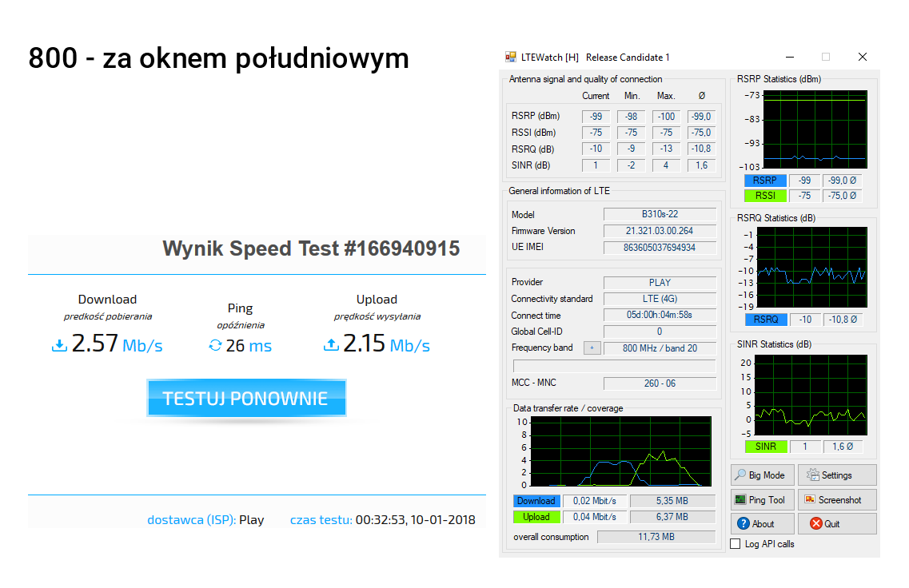Click the SINR statistics graph

[811, 395]
